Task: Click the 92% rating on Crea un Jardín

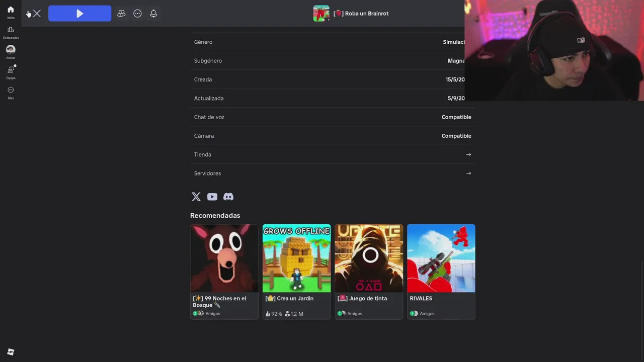Action: pos(274,314)
